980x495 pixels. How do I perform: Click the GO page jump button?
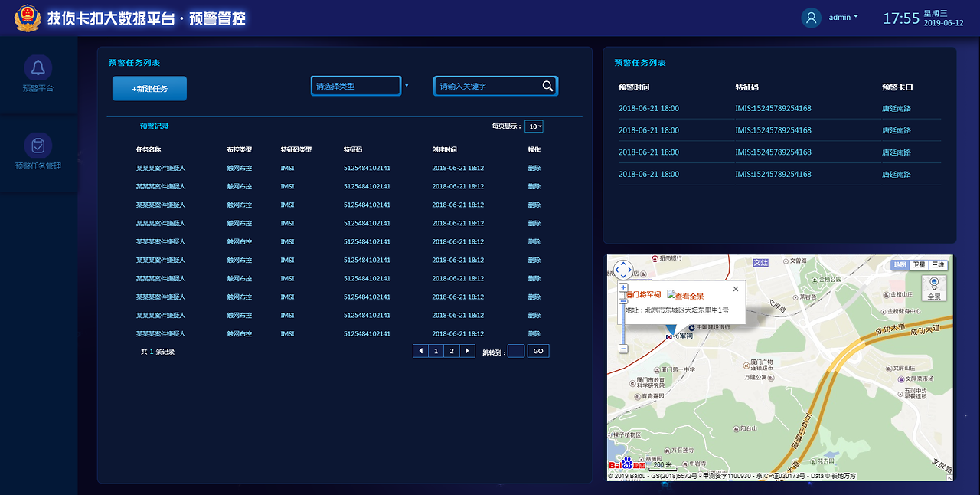coord(537,351)
